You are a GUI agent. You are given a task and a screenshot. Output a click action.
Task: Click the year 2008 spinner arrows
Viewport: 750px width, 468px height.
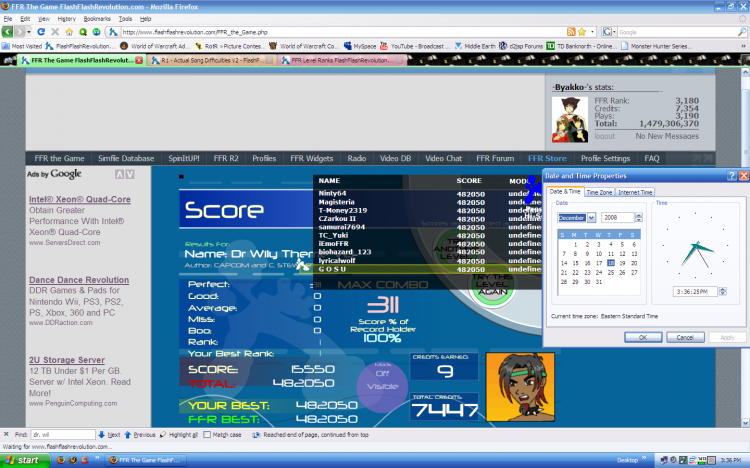tap(639, 218)
